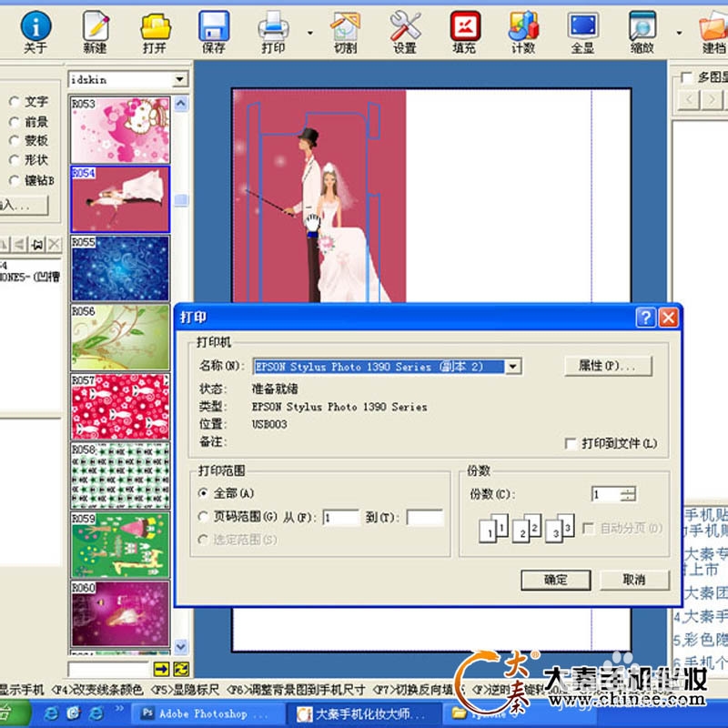Select the 蒙板 radio option
This screenshot has height=728, width=728.
click(x=14, y=140)
